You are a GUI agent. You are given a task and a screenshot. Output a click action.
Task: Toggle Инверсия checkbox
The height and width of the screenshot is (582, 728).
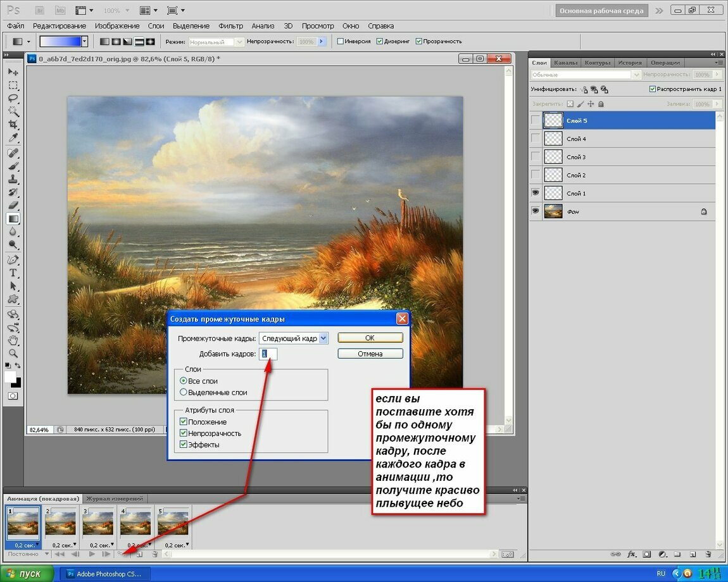click(x=341, y=41)
